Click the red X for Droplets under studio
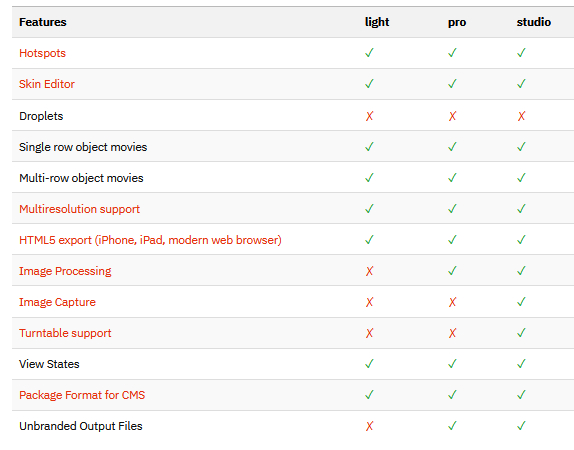This screenshot has width=574, height=450. pyautogui.click(x=521, y=116)
